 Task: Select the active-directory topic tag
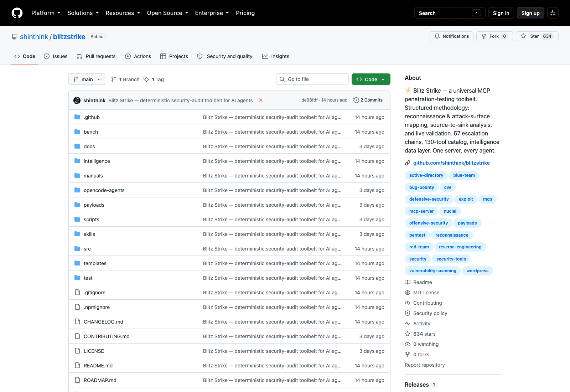pyautogui.click(x=426, y=175)
